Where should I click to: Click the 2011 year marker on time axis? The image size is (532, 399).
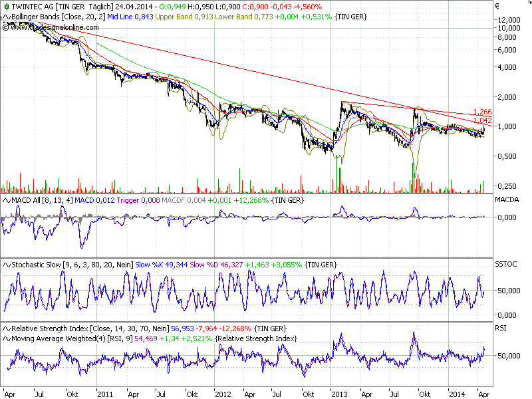point(105,394)
